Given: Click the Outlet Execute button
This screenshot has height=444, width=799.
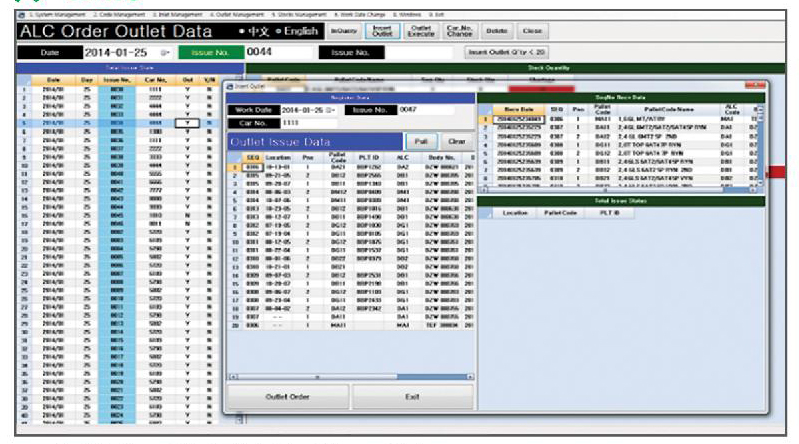Looking at the screenshot, I should [421, 31].
